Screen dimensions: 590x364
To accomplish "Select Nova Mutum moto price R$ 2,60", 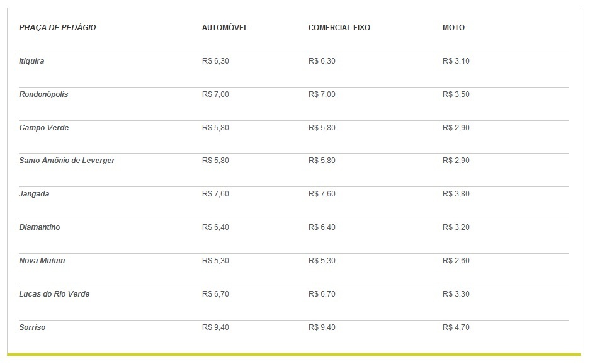I will 456,261.
